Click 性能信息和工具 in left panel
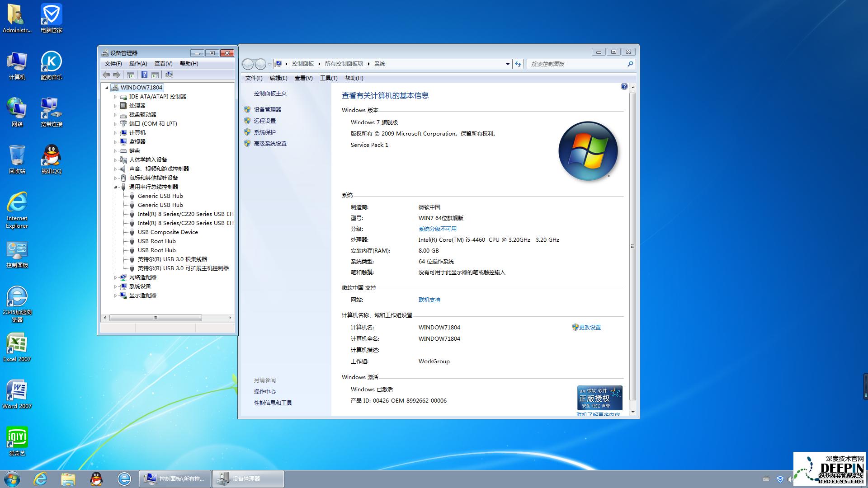The height and width of the screenshot is (488, 868). pos(274,402)
